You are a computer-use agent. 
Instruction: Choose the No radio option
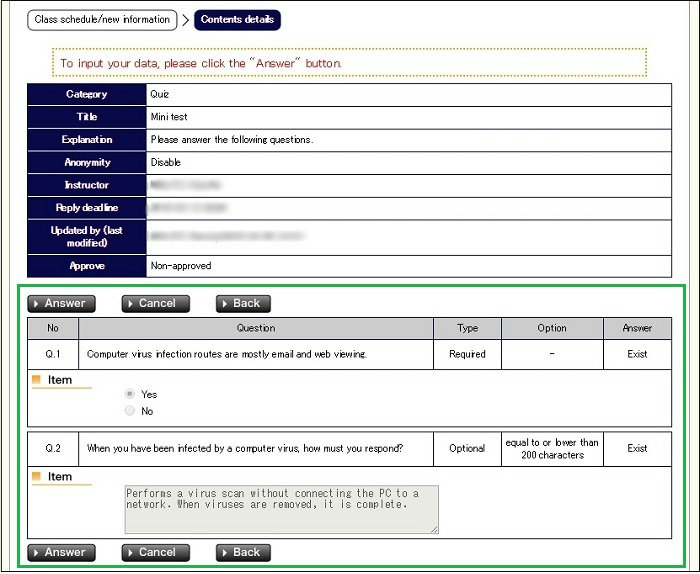click(130, 411)
